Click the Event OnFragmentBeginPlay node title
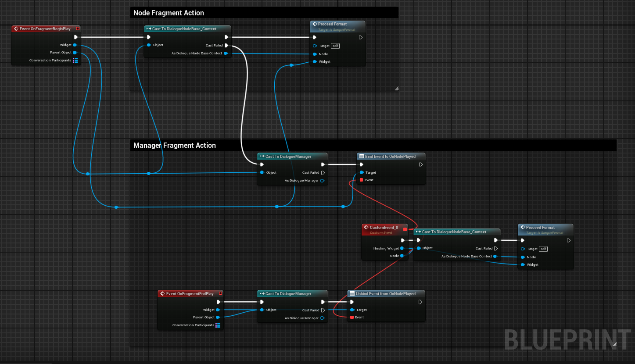 [x=45, y=29]
